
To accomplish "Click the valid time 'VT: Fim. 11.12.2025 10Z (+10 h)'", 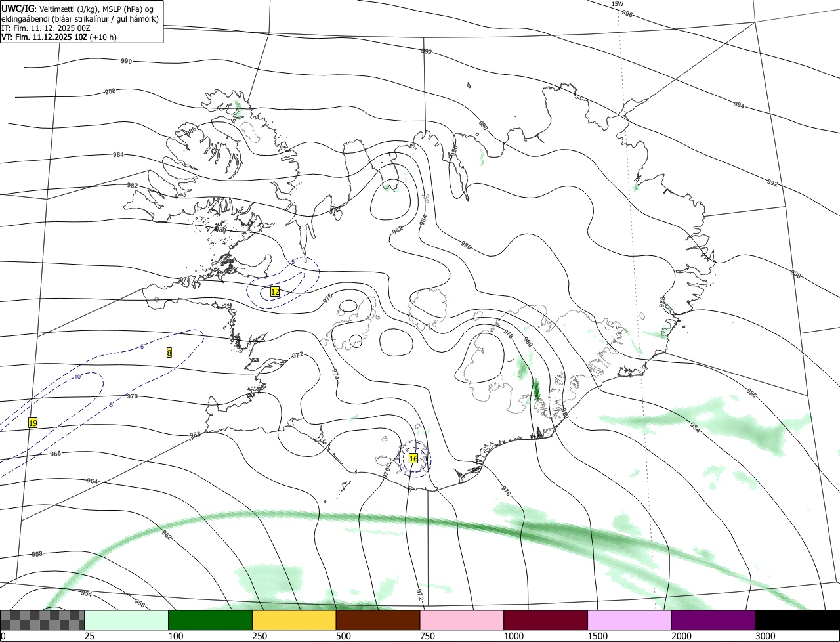I will tap(58, 37).
